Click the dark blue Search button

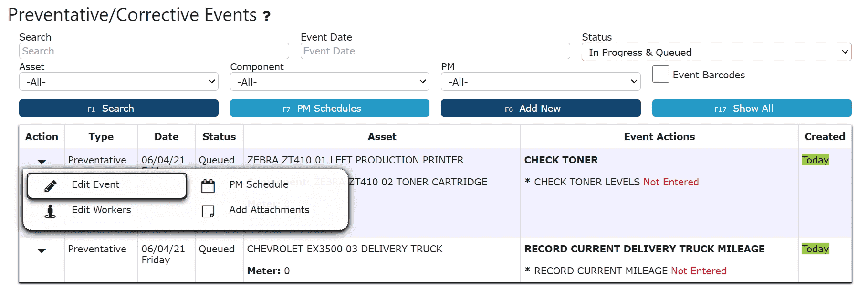pyautogui.click(x=119, y=108)
